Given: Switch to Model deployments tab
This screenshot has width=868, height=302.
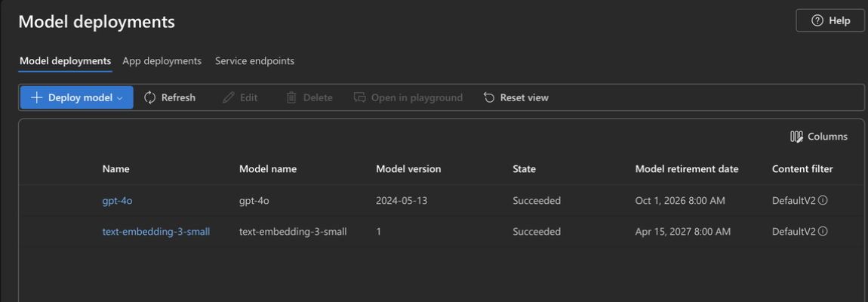Looking at the screenshot, I should click(x=66, y=61).
